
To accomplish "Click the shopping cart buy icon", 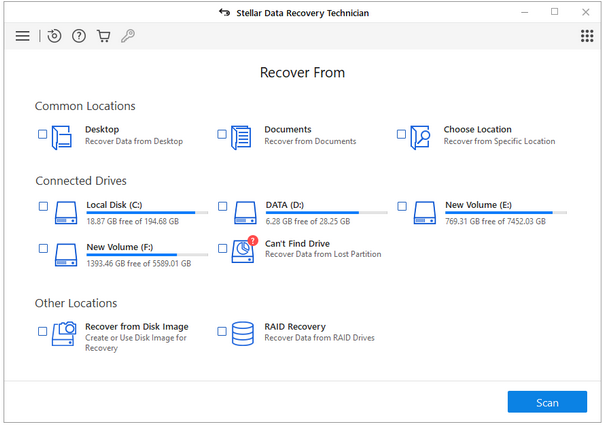I will pyautogui.click(x=104, y=36).
